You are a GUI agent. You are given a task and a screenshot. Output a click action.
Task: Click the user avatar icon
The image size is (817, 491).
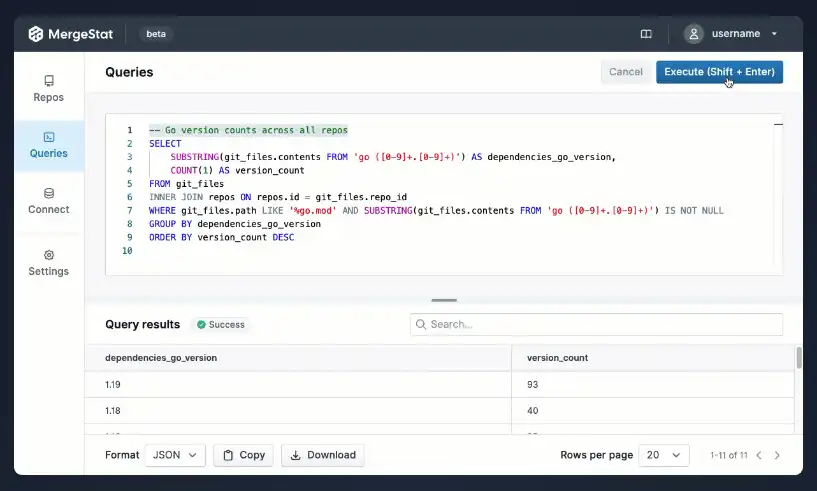(x=694, y=34)
